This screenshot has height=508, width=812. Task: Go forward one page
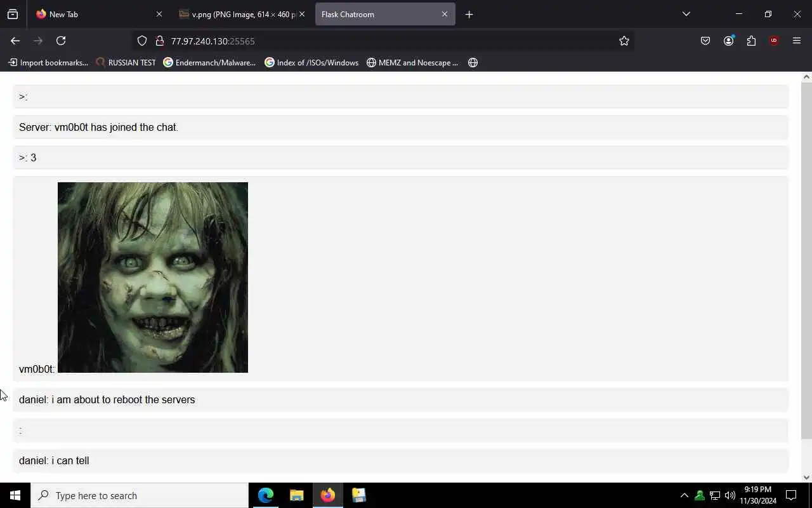[x=38, y=41]
